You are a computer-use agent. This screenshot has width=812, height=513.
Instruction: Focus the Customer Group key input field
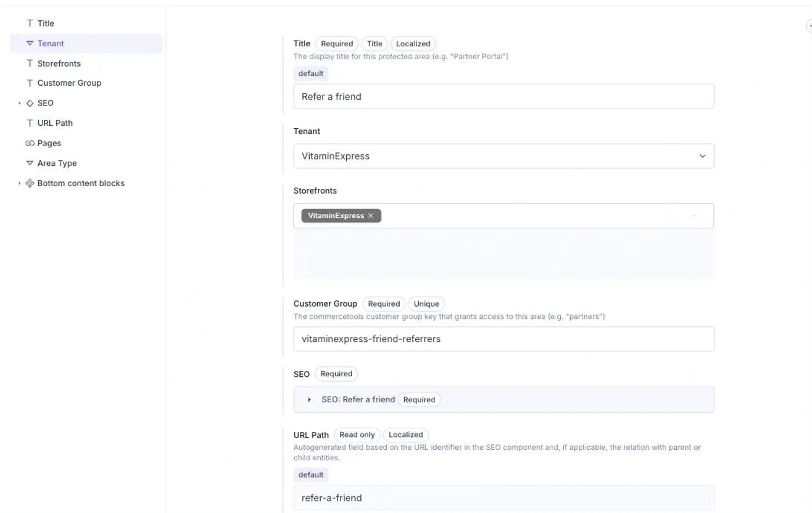click(x=503, y=339)
